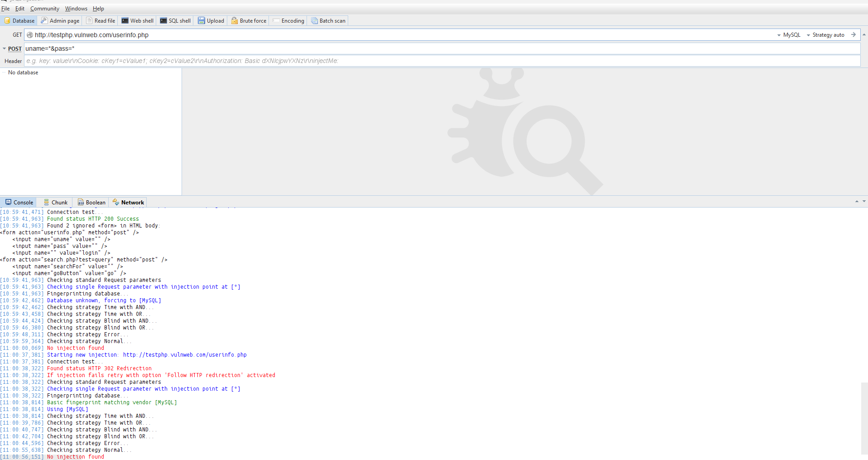Start injection with the arrow button
The width and height of the screenshot is (868, 460).
point(853,34)
